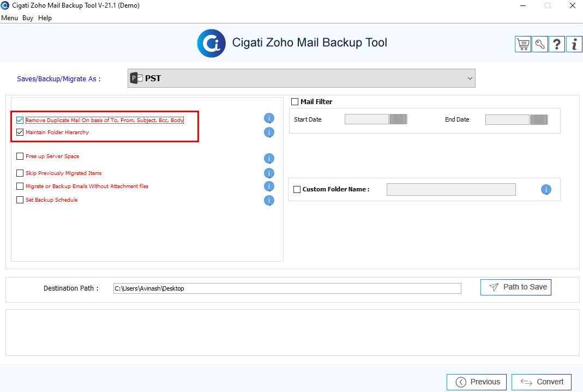Show info for Emails Without Attachment option

click(269, 186)
